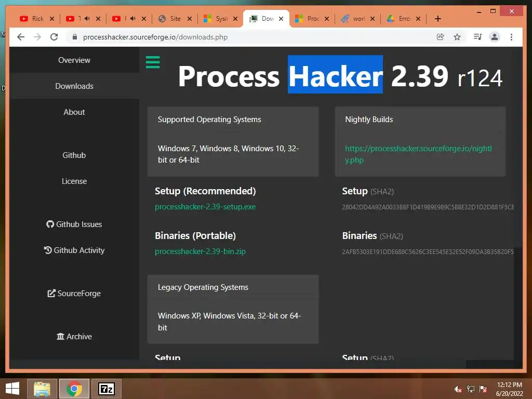This screenshot has width=532, height=399.
Task: Open About in the sidebar
Action: 74,112
